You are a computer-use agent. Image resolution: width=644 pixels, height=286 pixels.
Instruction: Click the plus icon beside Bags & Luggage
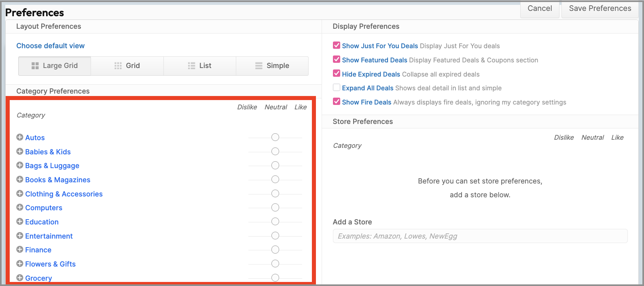(20, 165)
